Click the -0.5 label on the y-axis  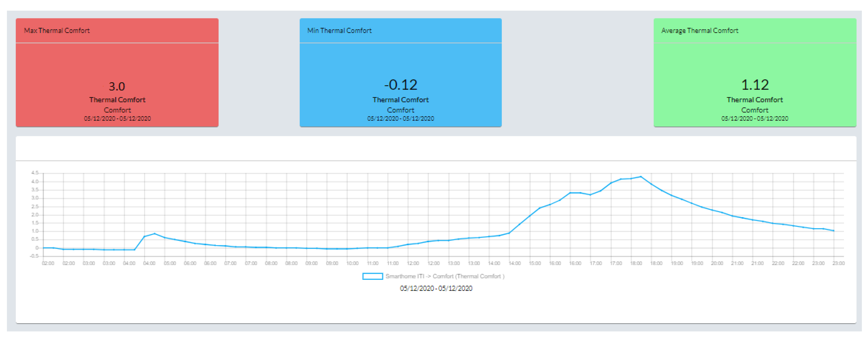[x=34, y=256]
